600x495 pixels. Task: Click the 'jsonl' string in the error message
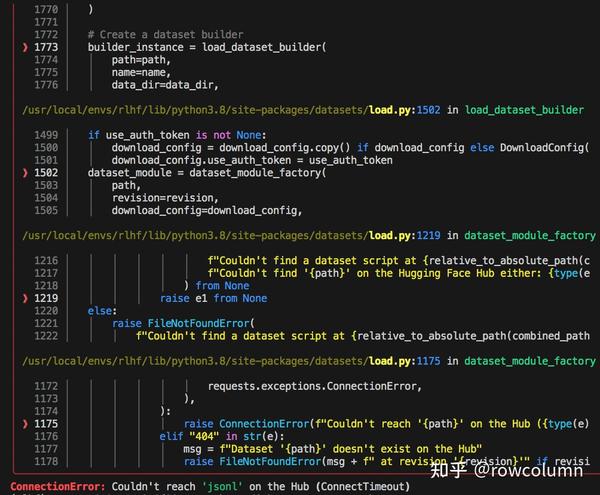click(x=222, y=487)
